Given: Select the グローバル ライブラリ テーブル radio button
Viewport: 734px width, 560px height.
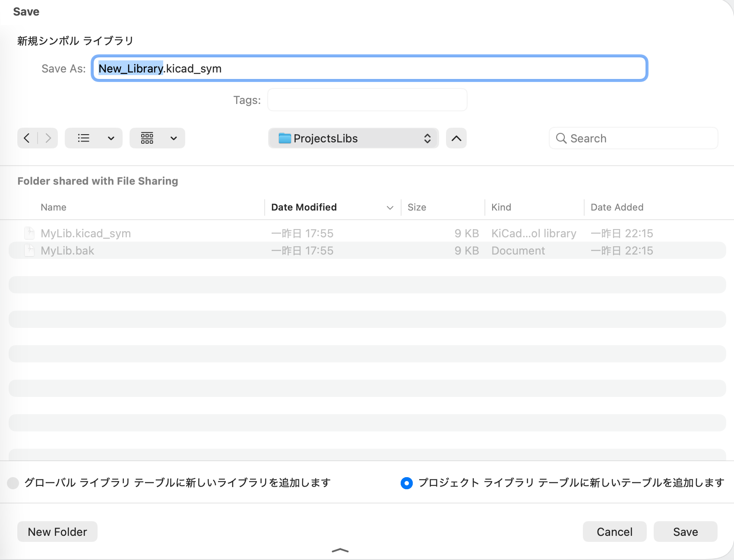Looking at the screenshot, I should click(x=13, y=483).
